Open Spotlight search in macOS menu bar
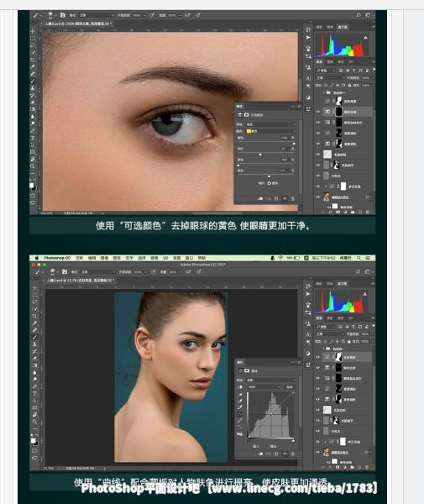The width and height of the screenshot is (424, 504). 359,258
